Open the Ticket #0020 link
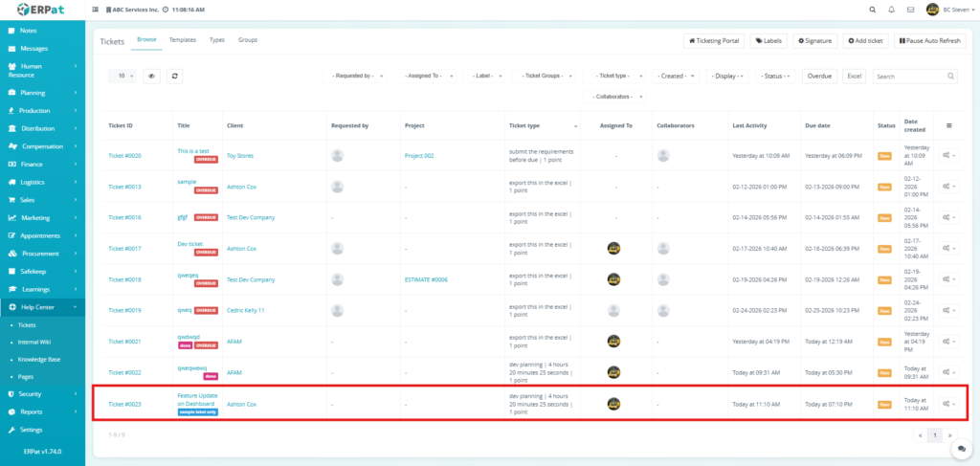Viewport: 980px width, 466px height. 124,155
